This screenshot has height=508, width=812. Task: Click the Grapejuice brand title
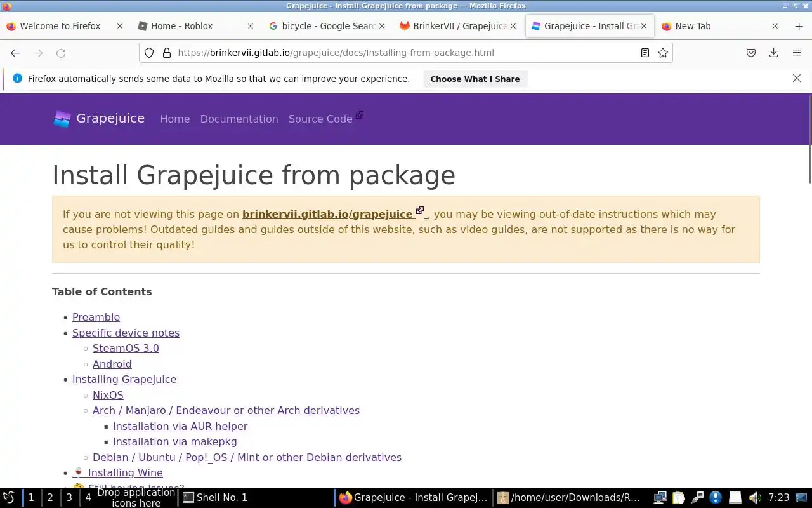click(x=110, y=118)
